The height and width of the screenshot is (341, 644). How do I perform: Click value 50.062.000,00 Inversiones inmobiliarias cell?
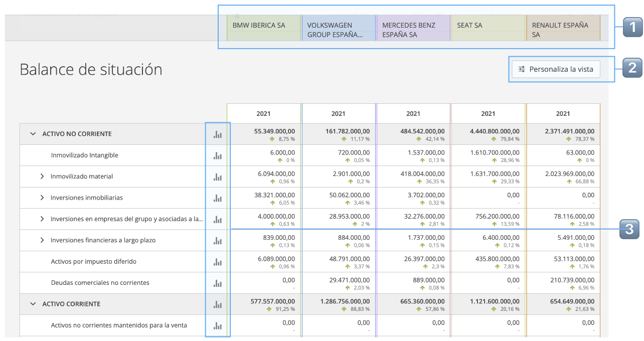tap(350, 195)
